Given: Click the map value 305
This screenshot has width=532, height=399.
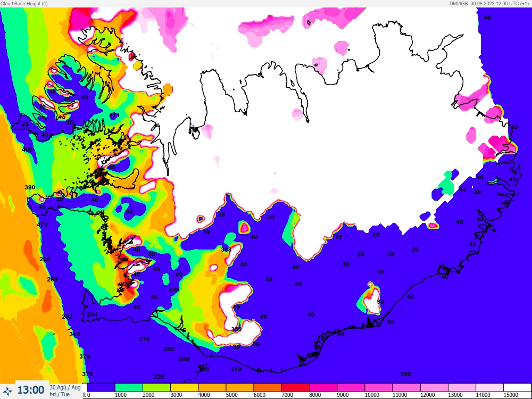Looking at the screenshot, I should tap(204, 369).
